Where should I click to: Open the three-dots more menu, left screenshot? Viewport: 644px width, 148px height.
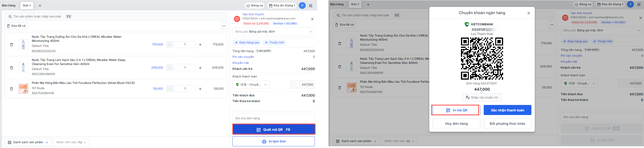(x=224, y=26)
